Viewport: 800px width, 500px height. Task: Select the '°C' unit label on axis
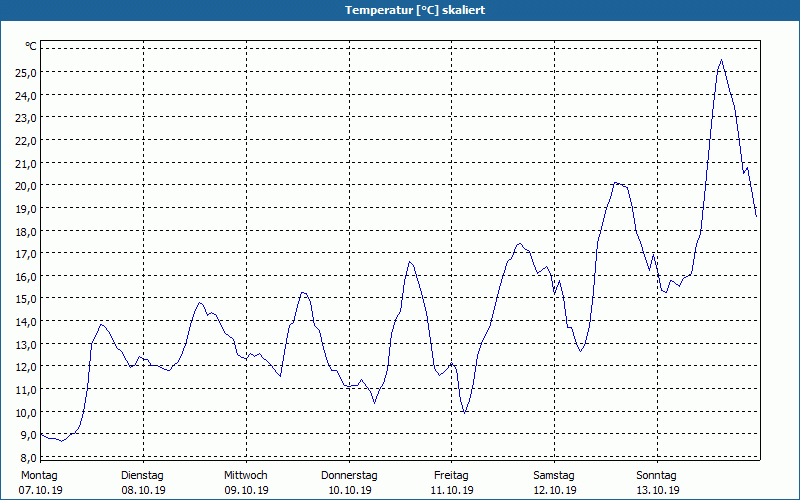pos(31,46)
